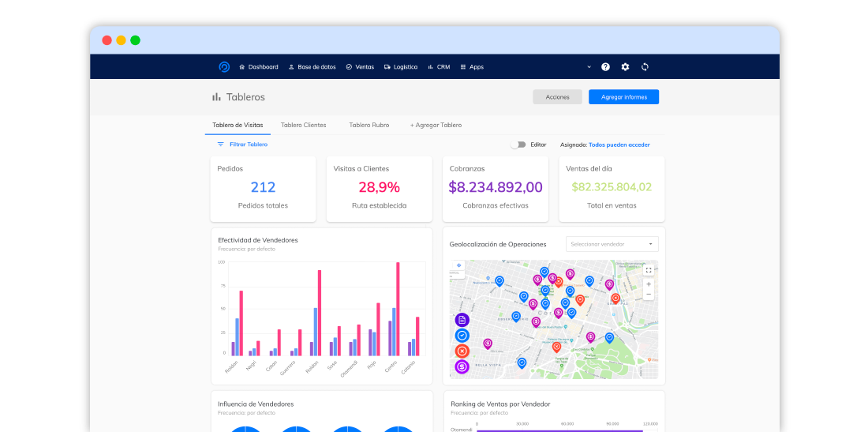Open the CRM menu
The image size is (868, 432).
439,67
